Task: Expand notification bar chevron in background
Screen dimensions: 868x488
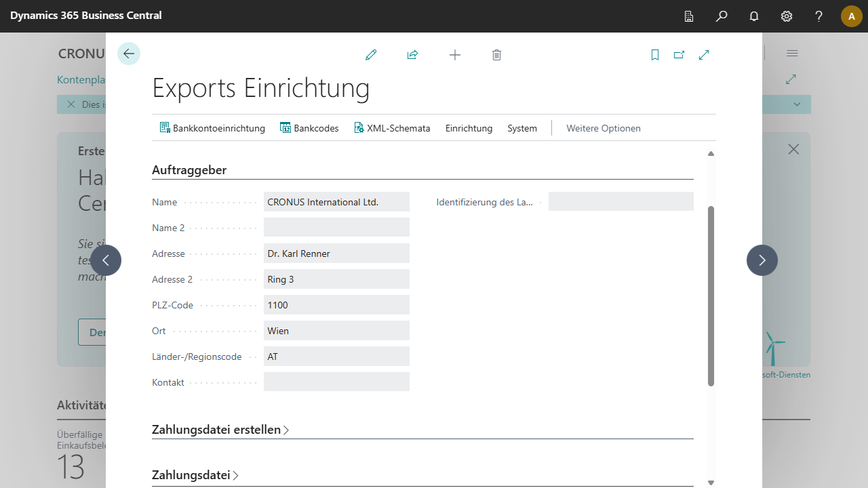Action: [x=797, y=104]
